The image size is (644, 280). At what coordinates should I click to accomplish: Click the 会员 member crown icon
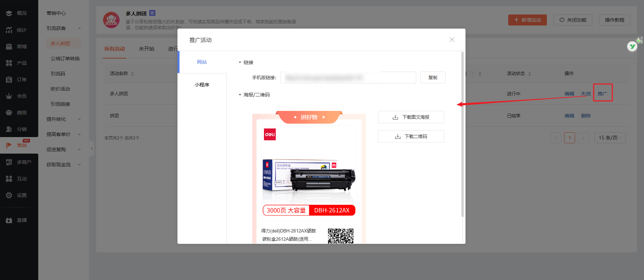(x=9, y=96)
